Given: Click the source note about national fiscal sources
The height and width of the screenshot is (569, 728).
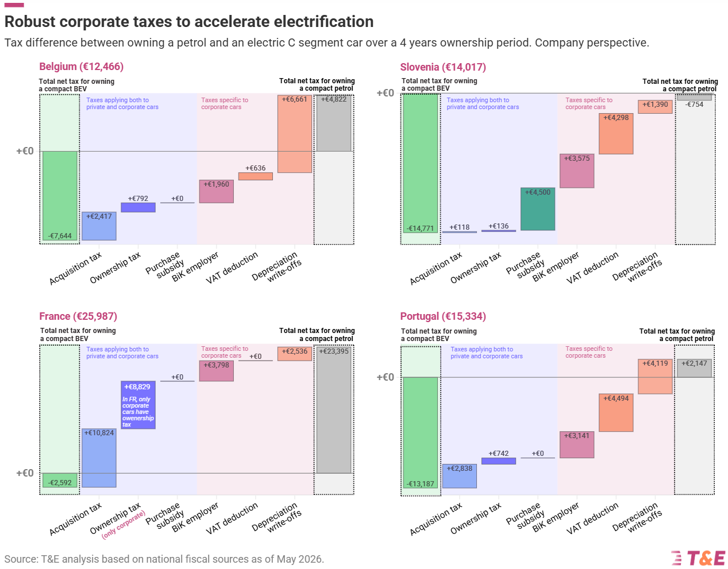Looking at the screenshot, I should tap(164, 559).
